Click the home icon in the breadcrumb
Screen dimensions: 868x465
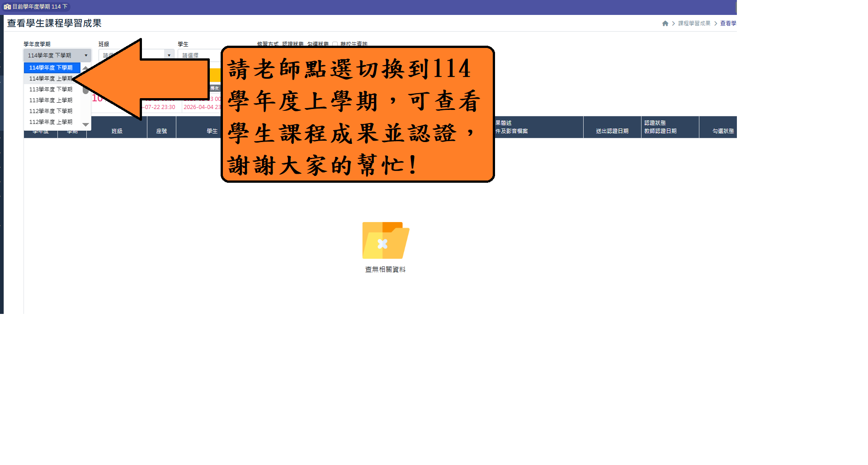(x=665, y=24)
